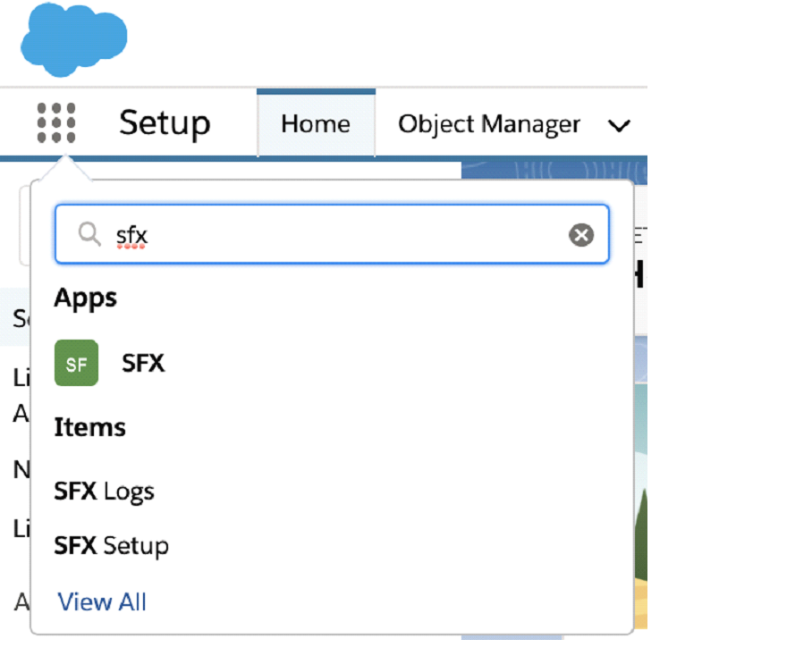Switch to the Home tab
The width and height of the screenshot is (812, 664).
point(316,124)
